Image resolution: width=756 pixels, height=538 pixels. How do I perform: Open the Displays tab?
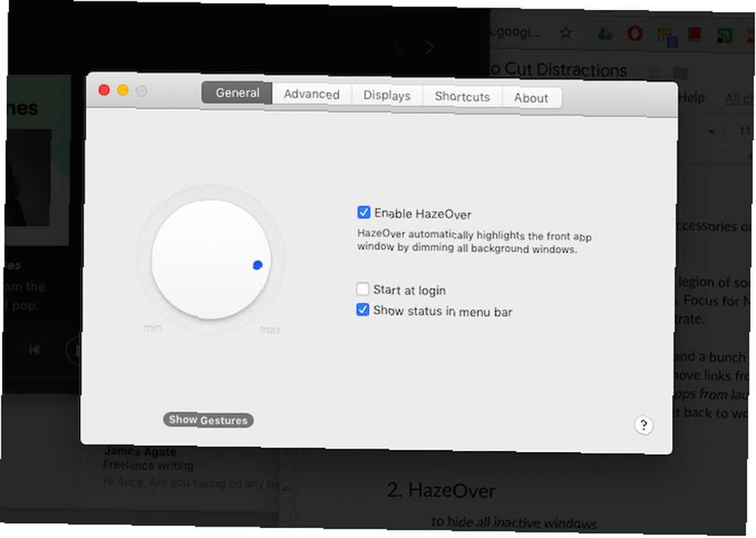386,95
